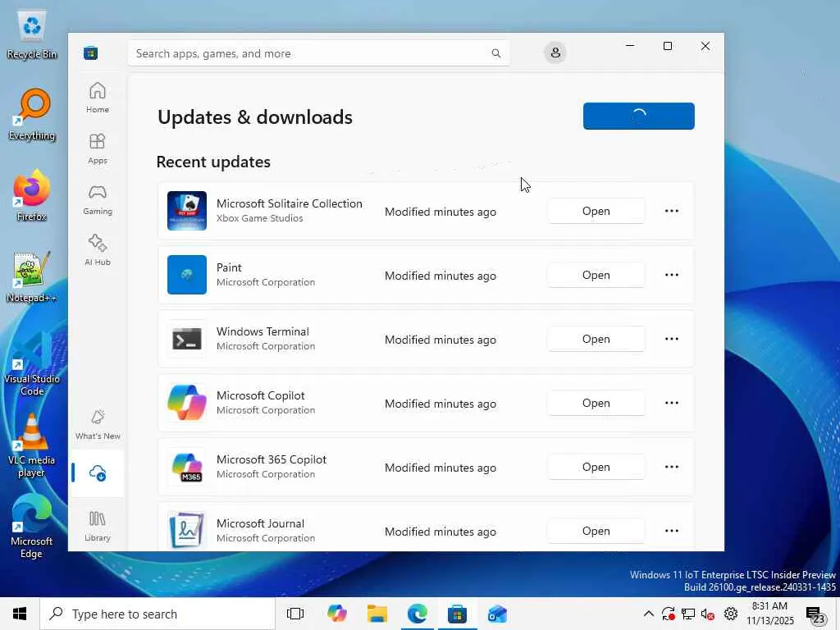
Task: Open Microsoft 365 Copilot from the list
Action: point(596,467)
